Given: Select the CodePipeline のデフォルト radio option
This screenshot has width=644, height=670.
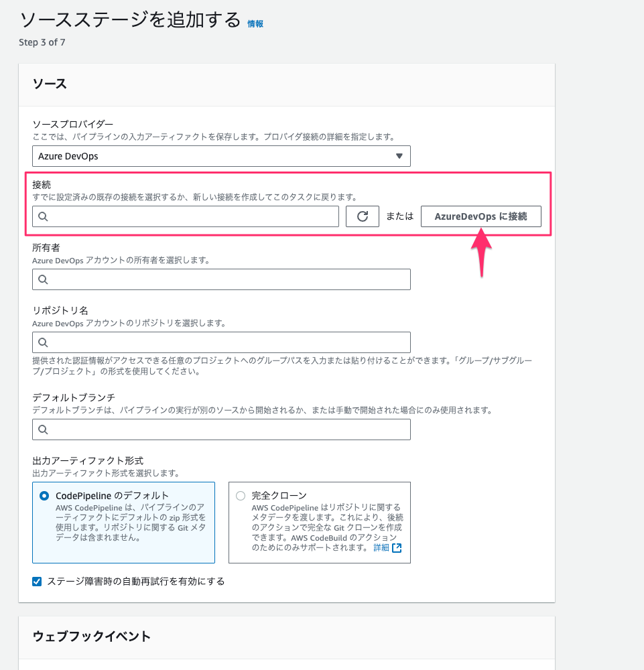Looking at the screenshot, I should pyautogui.click(x=44, y=496).
